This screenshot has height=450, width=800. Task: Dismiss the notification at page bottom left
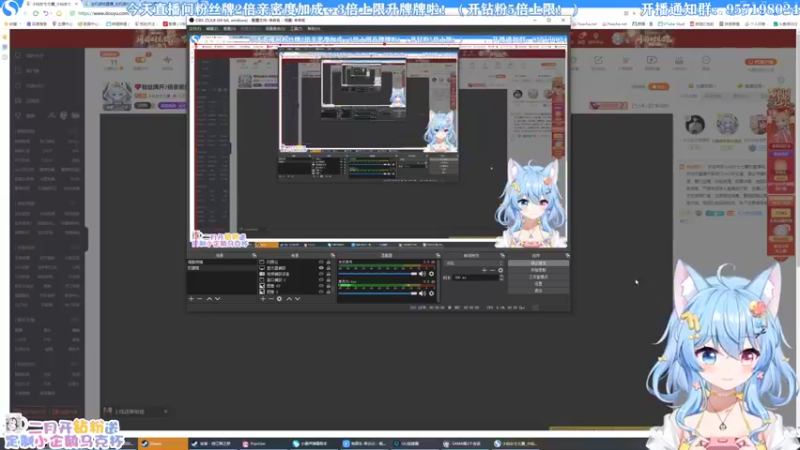166,411
